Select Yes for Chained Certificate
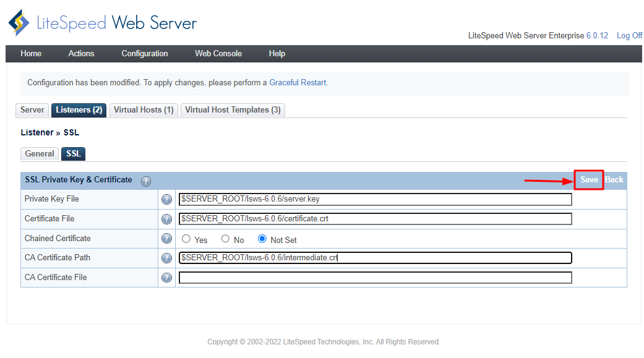644x358 pixels. [186, 239]
